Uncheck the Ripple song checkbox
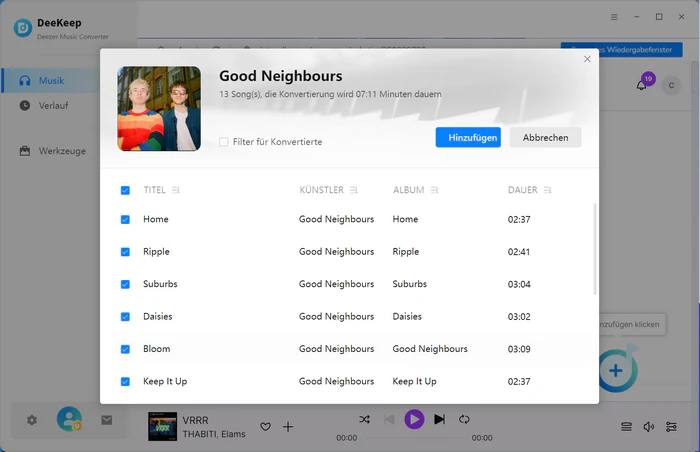This screenshot has height=452, width=700. [x=125, y=252]
